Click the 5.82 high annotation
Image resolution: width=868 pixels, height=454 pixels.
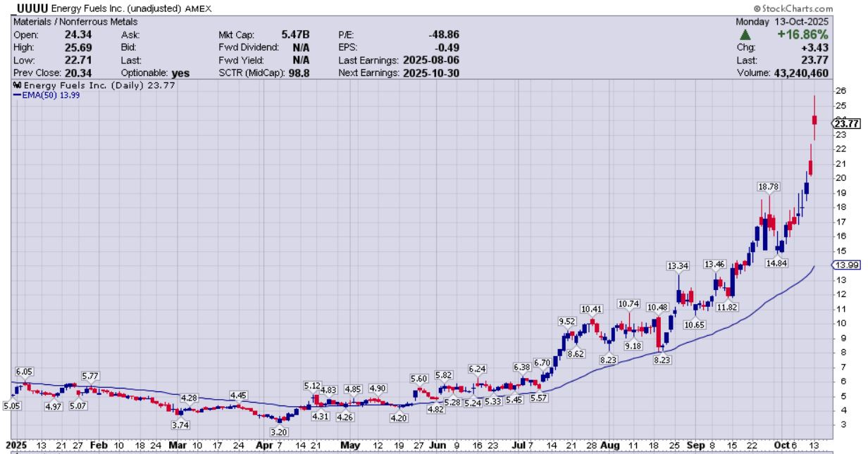444,375
